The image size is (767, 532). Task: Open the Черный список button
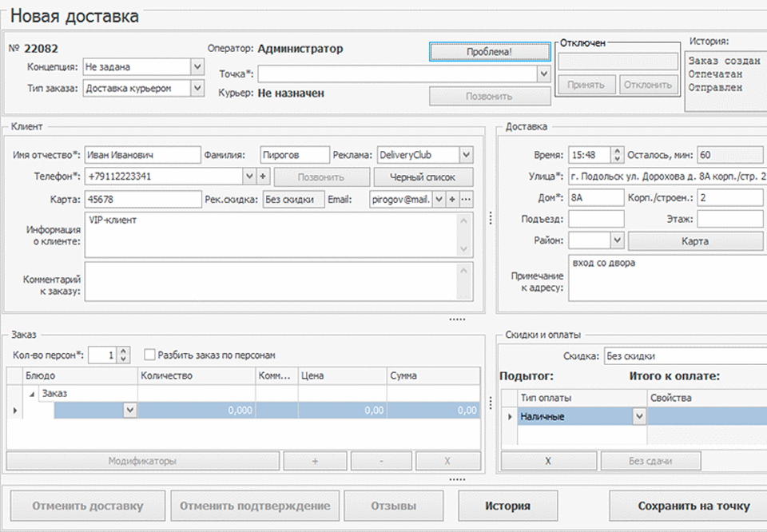423,177
